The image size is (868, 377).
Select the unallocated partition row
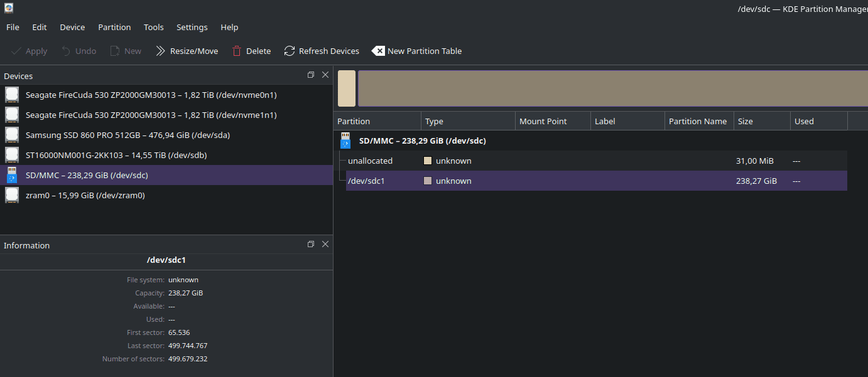(597, 161)
